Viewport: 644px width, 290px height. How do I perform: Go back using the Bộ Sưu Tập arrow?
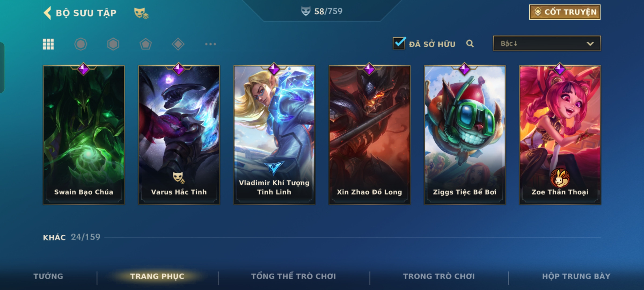47,13
